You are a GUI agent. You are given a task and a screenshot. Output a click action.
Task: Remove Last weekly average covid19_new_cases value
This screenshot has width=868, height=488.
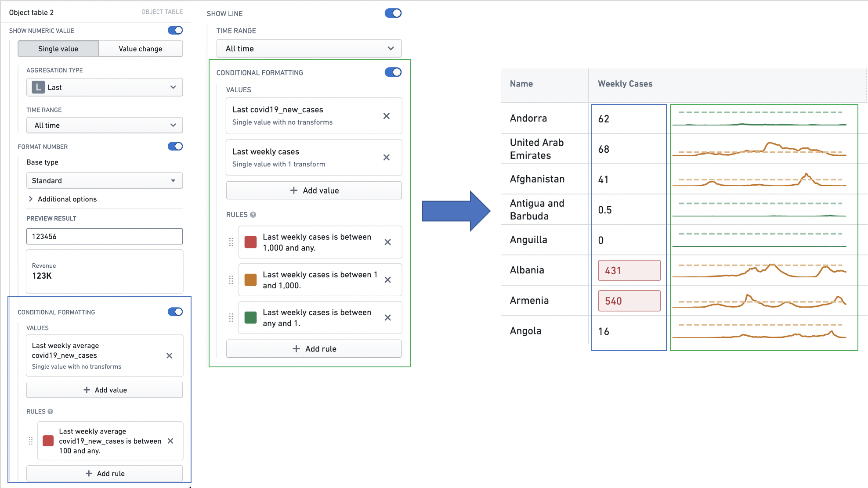[x=169, y=356]
